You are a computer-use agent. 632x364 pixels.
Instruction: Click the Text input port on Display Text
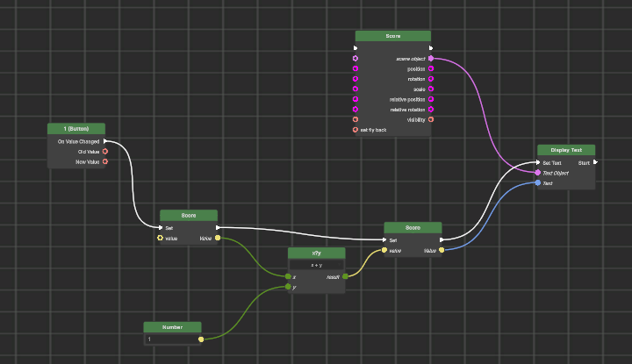tap(537, 183)
